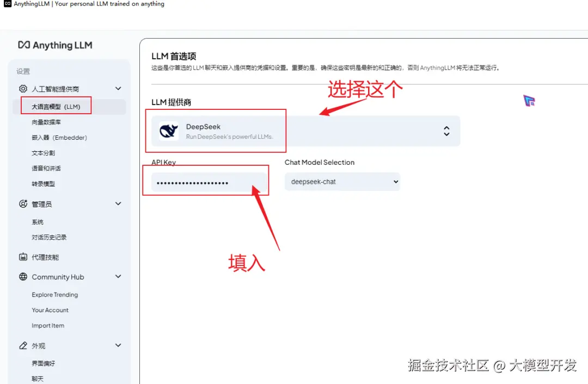Screen dimensions: 588x384
Task: Open the LLM provider selector arrows
Action: pyautogui.click(x=446, y=131)
